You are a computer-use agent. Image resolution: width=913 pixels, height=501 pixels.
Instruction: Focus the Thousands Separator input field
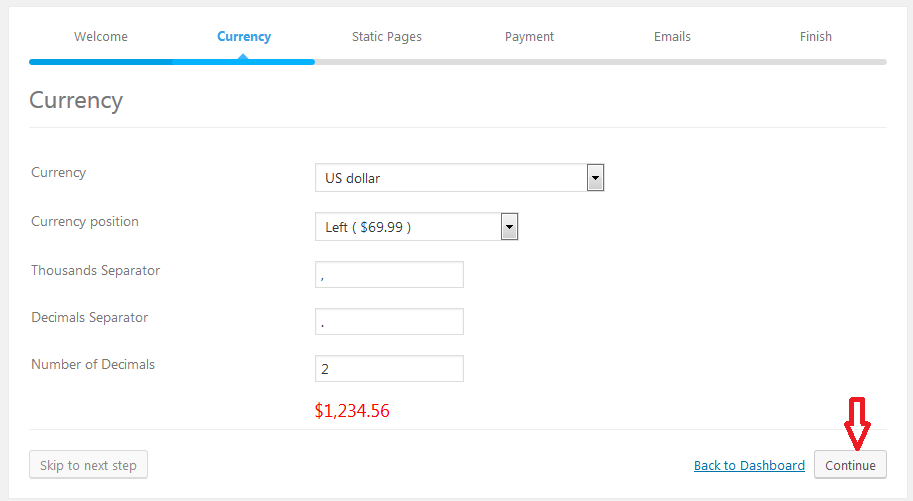point(389,275)
